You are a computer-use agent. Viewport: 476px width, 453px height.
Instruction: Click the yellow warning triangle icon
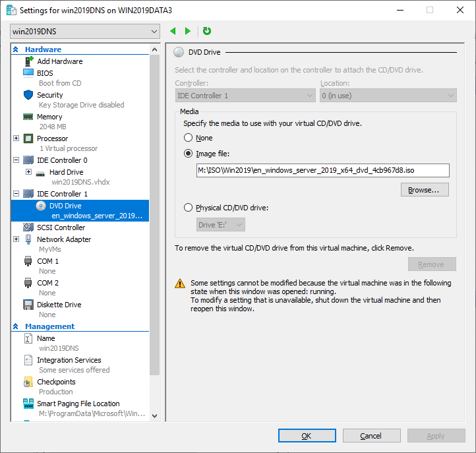pos(180,284)
